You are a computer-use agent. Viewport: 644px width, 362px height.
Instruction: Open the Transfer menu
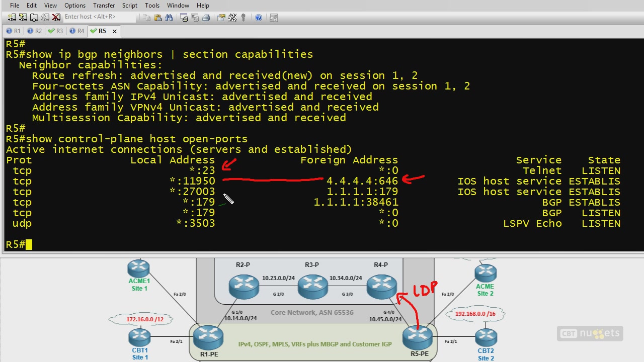(x=104, y=6)
